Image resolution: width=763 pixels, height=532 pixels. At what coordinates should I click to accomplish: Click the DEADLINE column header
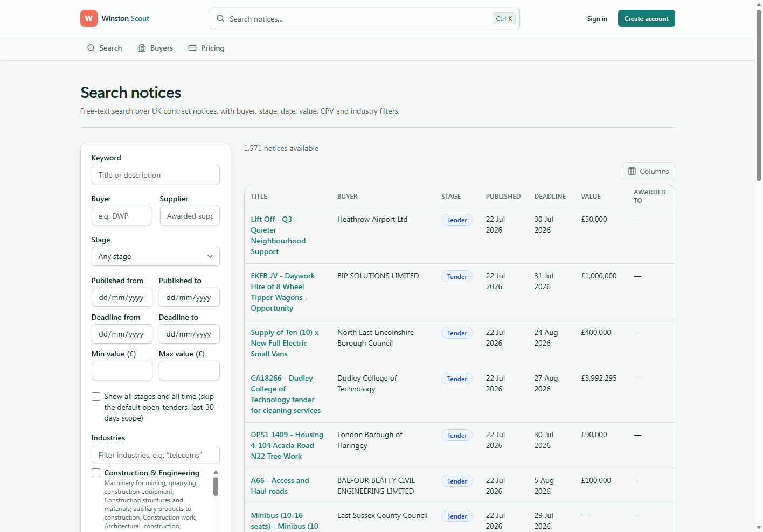point(550,197)
